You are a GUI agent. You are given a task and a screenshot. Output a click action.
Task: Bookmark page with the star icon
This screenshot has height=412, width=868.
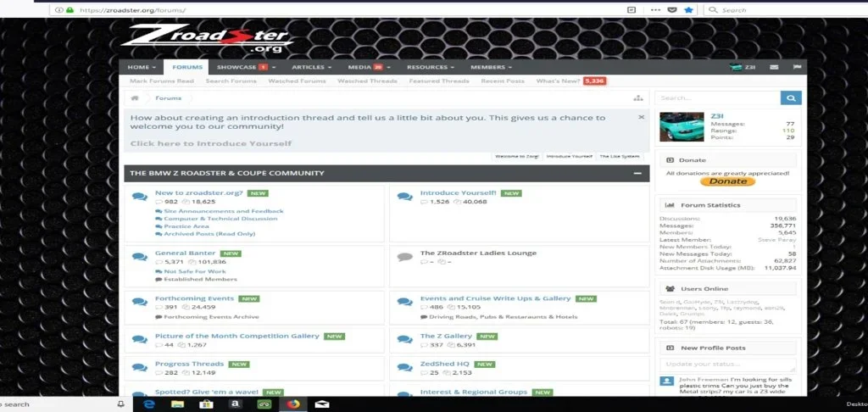coord(688,10)
